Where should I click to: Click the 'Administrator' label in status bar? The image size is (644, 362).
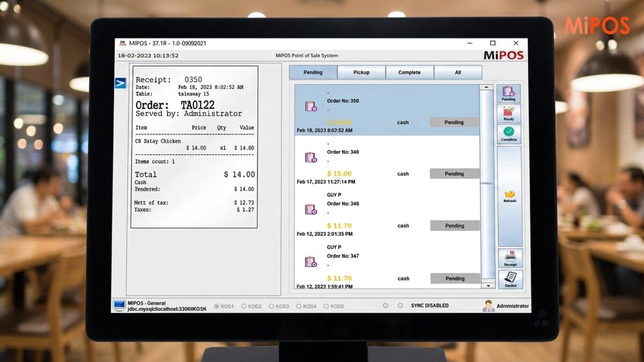[x=513, y=306]
